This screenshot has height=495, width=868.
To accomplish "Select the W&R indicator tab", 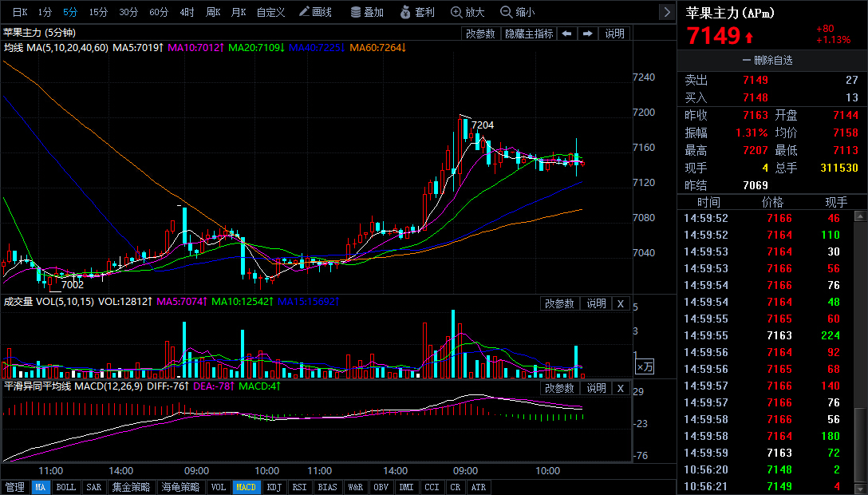I will [x=355, y=487].
